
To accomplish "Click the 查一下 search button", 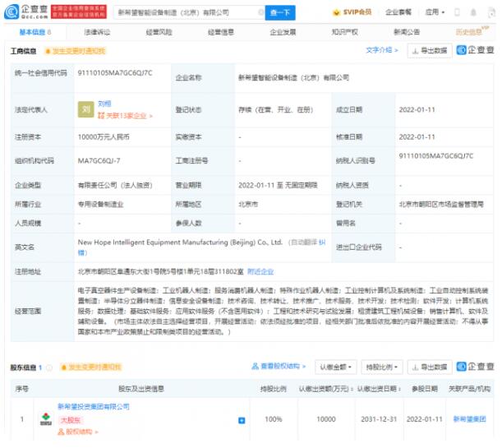I will (x=279, y=12).
